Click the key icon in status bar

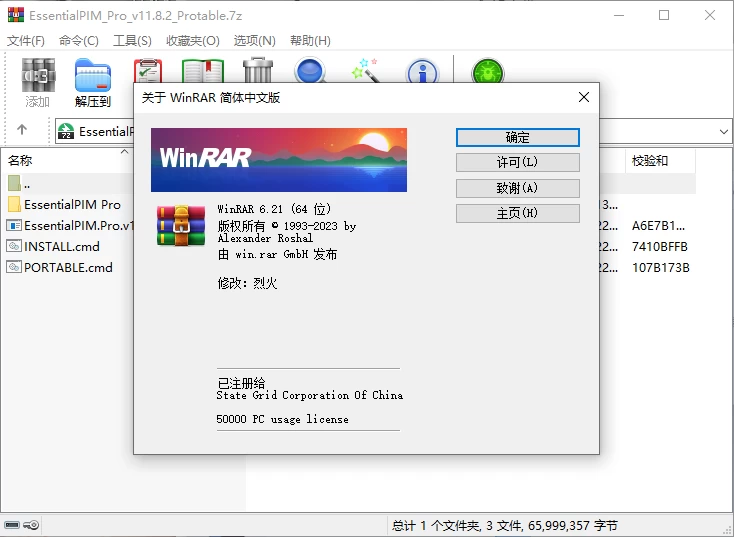32,525
